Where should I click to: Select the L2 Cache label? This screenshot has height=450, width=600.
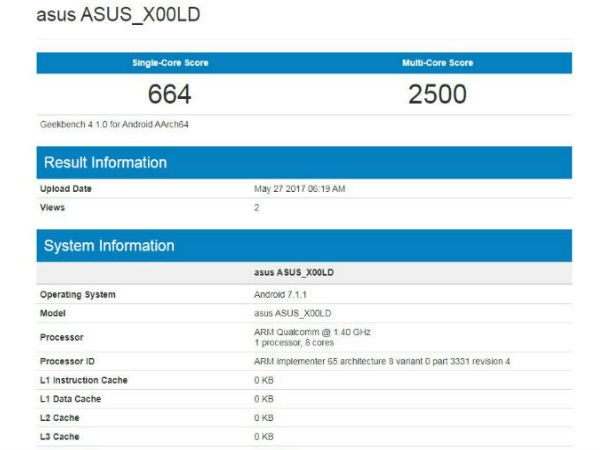60,418
